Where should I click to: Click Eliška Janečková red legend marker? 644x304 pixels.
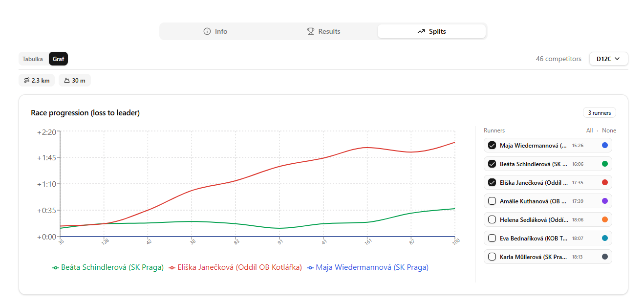click(x=172, y=268)
